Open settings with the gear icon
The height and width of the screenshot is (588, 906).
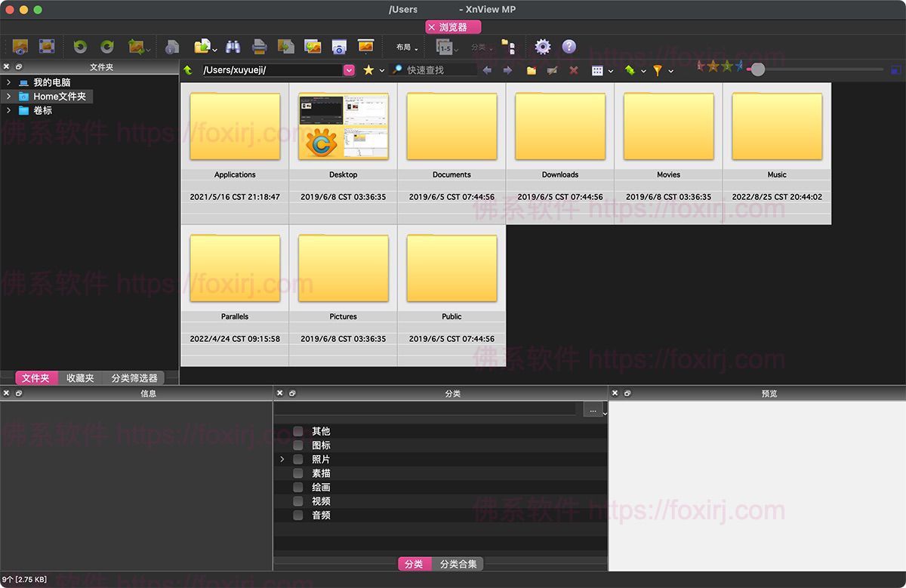click(x=542, y=47)
